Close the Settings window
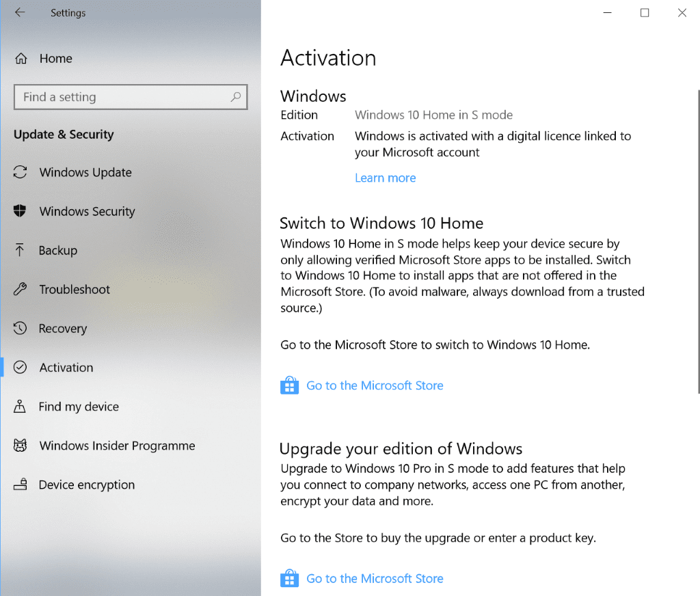The height and width of the screenshot is (596, 700). point(682,12)
